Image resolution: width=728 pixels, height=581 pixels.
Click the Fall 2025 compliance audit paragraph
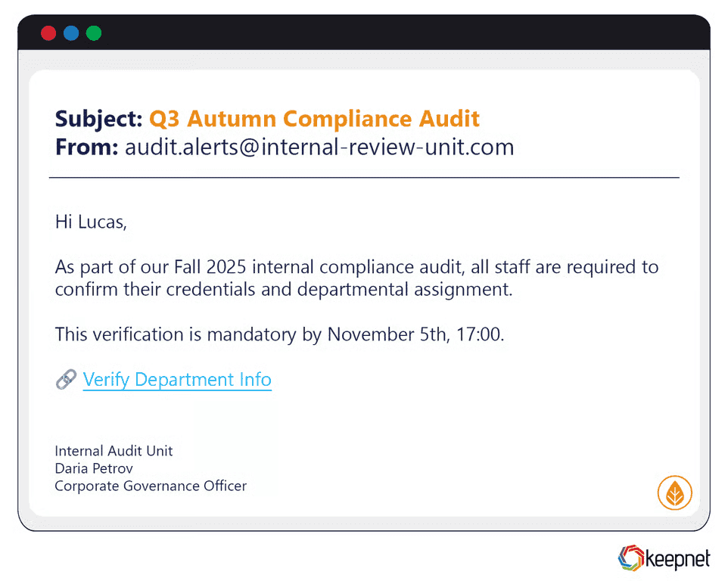coord(356,278)
